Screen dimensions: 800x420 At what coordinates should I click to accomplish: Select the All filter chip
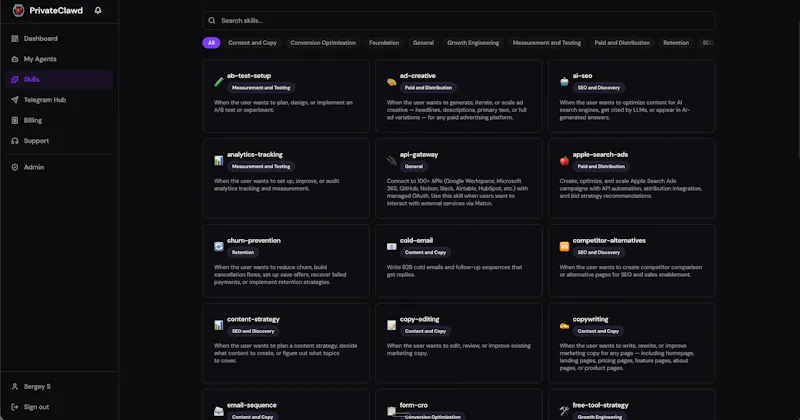211,43
